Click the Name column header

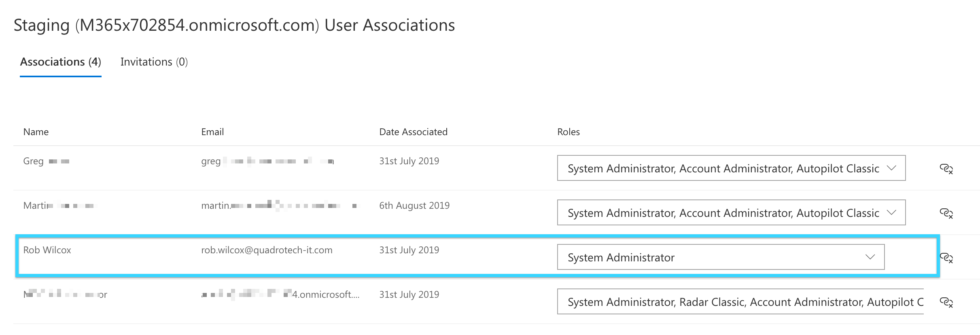pyautogui.click(x=36, y=132)
